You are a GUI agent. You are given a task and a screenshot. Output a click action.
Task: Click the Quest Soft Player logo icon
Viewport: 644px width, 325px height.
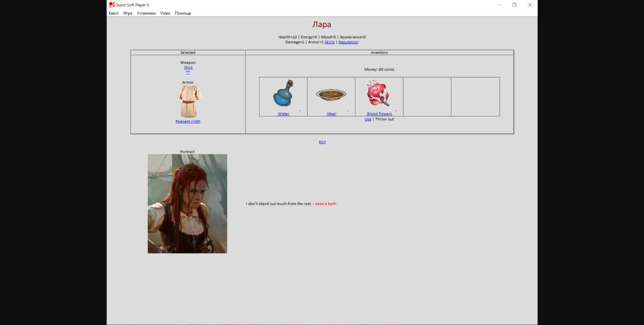pyautogui.click(x=111, y=5)
